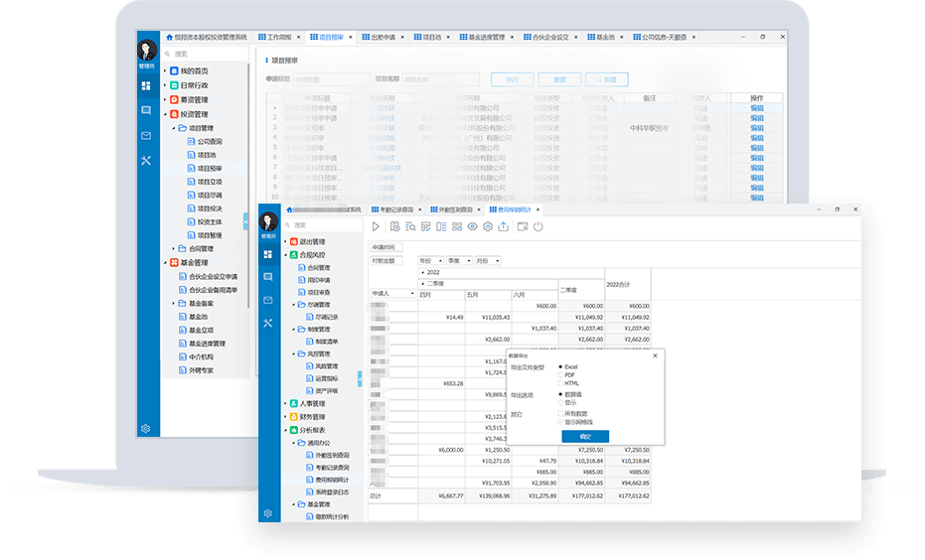Click the export upload icon in toolbar
The width and height of the screenshot is (925, 560).
click(x=503, y=226)
